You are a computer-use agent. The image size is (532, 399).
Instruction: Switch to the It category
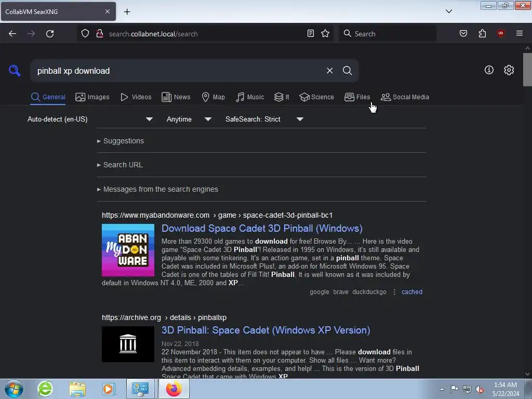coord(282,97)
